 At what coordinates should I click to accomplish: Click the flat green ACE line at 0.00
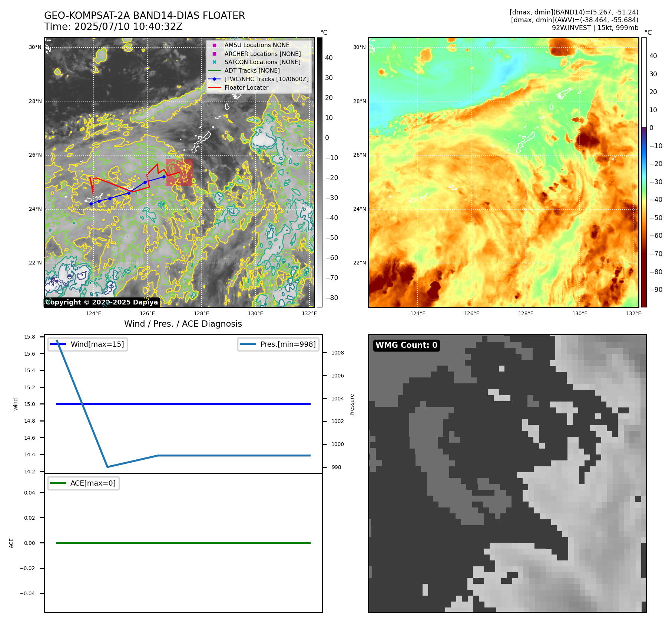(x=183, y=543)
